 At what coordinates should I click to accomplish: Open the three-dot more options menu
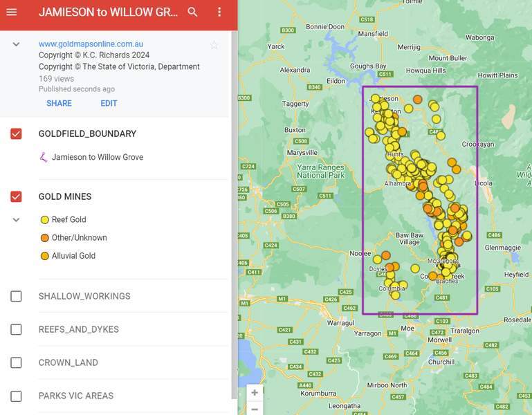219,12
